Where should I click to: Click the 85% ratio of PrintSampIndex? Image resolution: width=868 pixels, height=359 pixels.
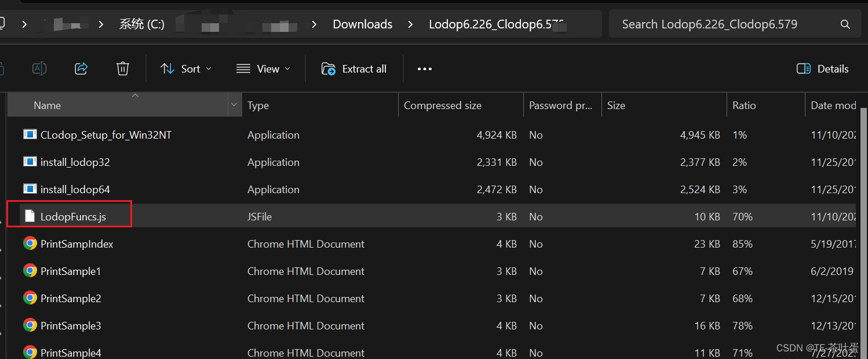pyautogui.click(x=742, y=244)
